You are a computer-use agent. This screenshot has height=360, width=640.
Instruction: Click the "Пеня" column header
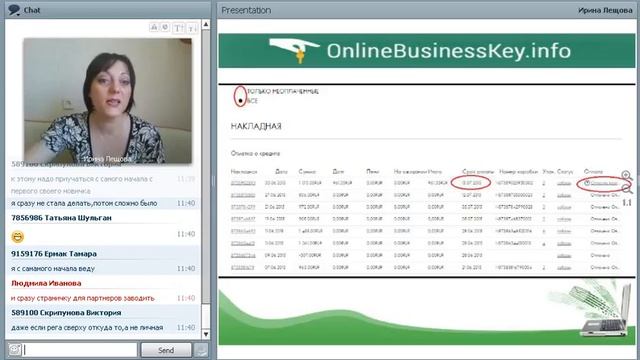(x=372, y=172)
